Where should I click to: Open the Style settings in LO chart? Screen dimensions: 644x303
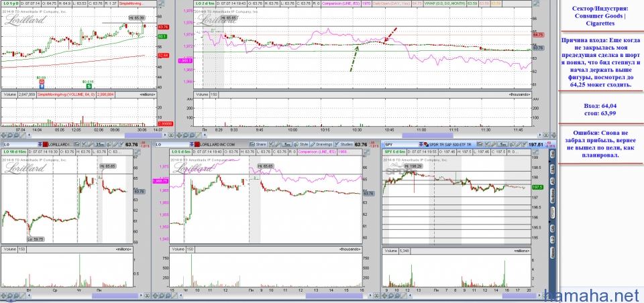(302, 144)
